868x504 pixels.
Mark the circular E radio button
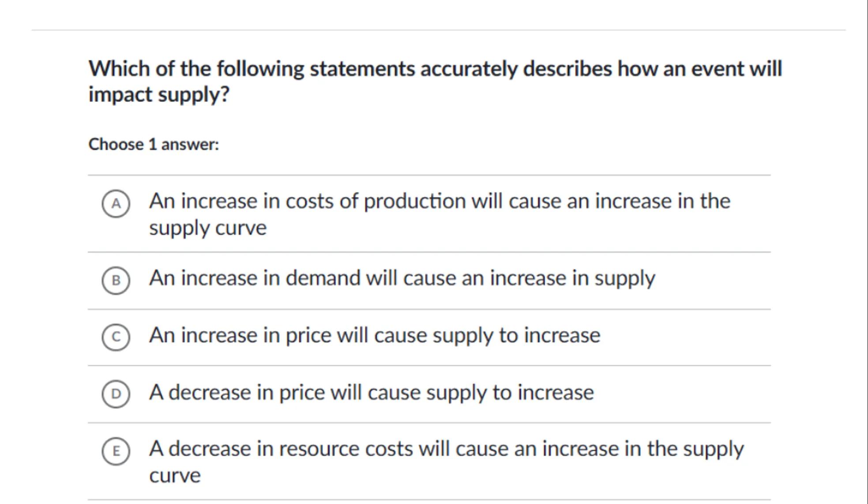click(116, 451)
